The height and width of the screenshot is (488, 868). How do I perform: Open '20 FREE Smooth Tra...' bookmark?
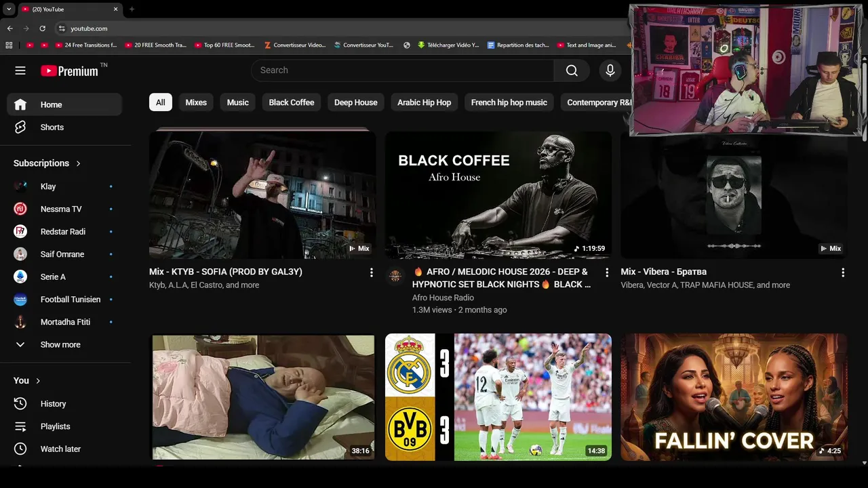point(156,45)
